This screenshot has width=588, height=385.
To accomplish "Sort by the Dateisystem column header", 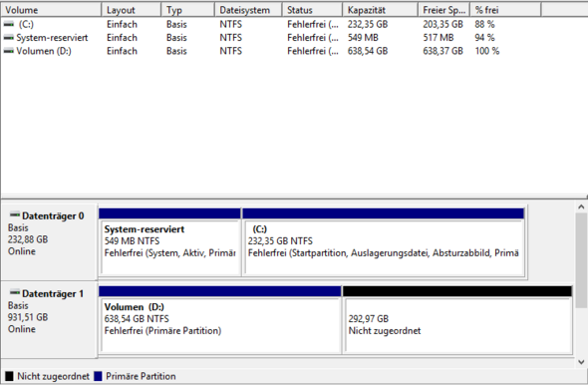I will coord(248,10).
